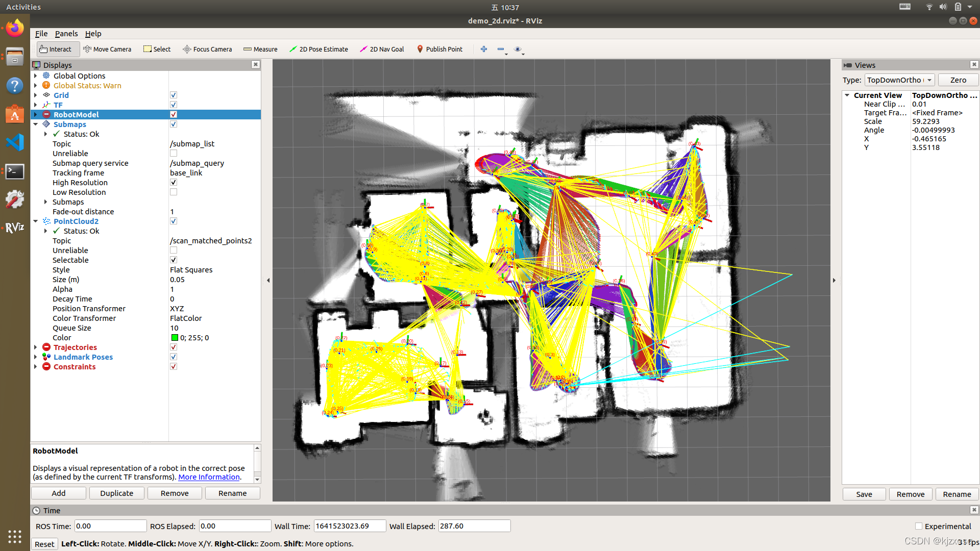Activate the Focus Camera tool
Viewport: 980px width, 551px height.
(207, 49)
